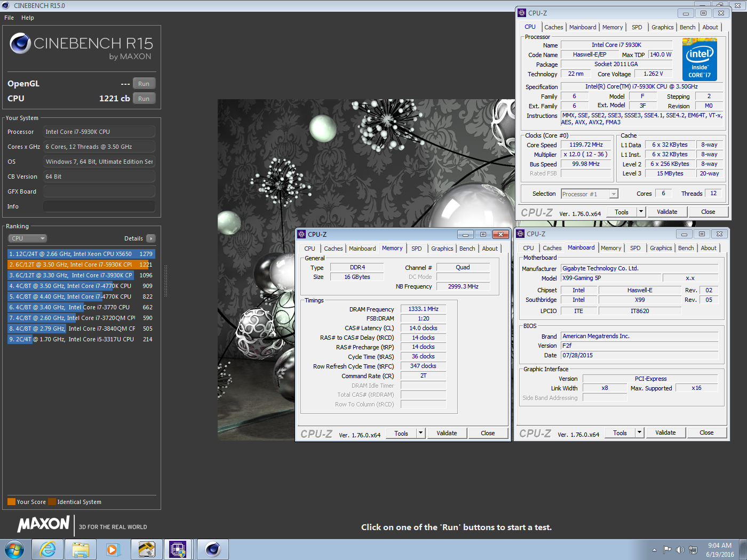
Task: Click DRAM Frequency value 1333.1 MHz
Action: coord(423,309)
